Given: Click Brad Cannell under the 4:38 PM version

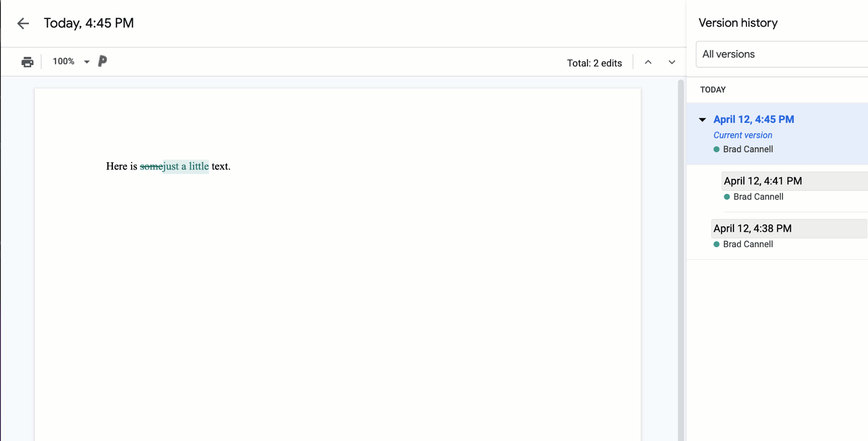Looking at the screenshot, I should click(748, 244).
